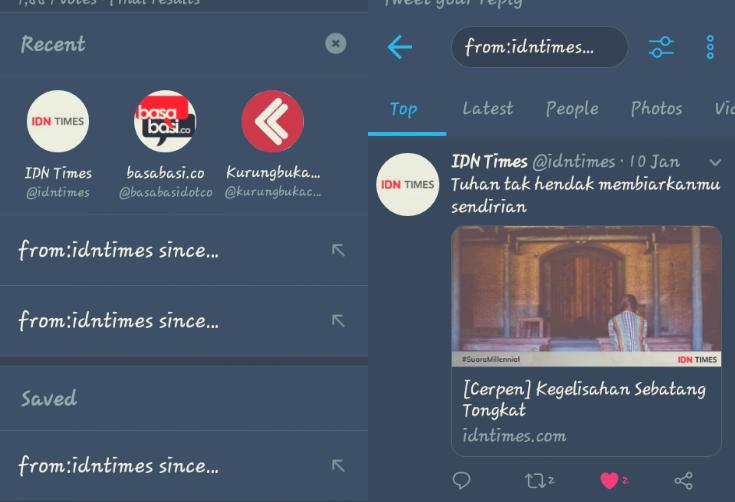
Task: Open Kurungbuka recent profile avatar
Action: [x=272, y=121]
